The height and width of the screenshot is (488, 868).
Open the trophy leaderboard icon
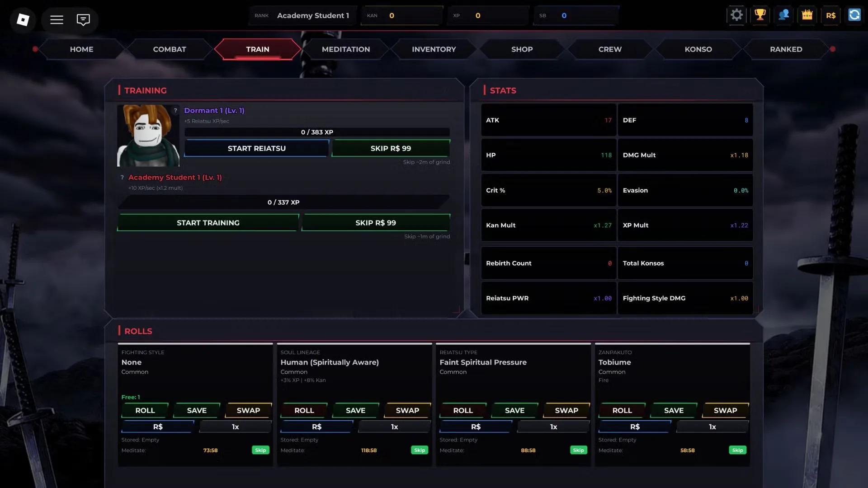(x=760, y=15)
